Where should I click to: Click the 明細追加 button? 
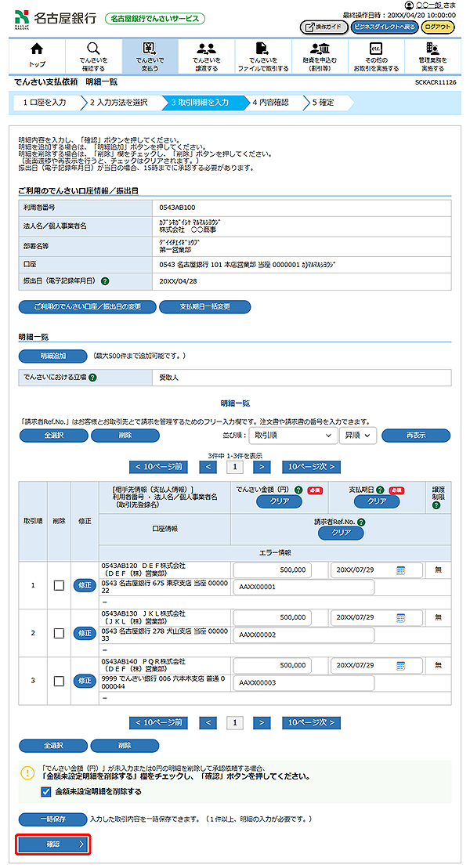52,356
